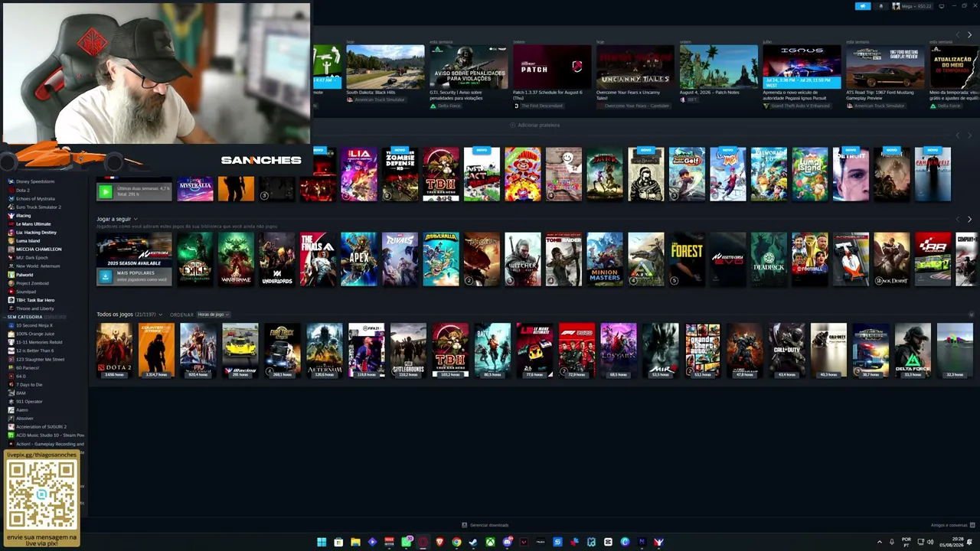Click the Gerenciar downloads icon at the bottom
Screen dimensions: 980x551
click(465, 525)
